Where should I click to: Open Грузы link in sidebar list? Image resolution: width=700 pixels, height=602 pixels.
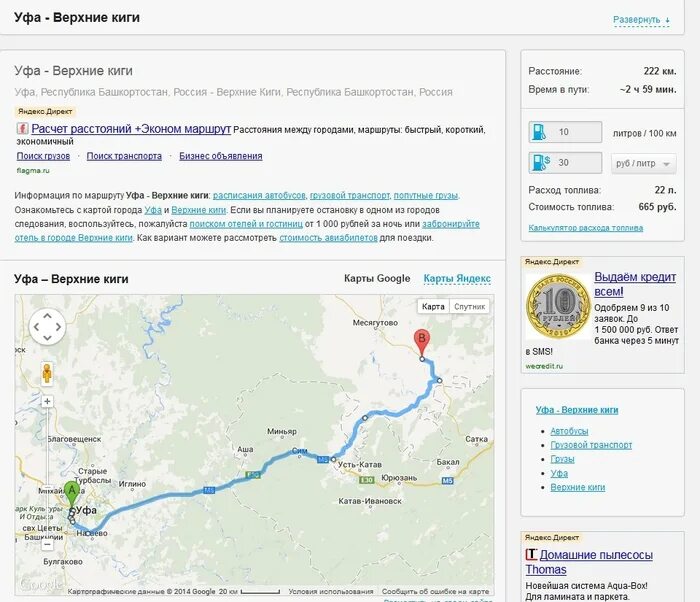pyautogui.click(x=562, y=459)
